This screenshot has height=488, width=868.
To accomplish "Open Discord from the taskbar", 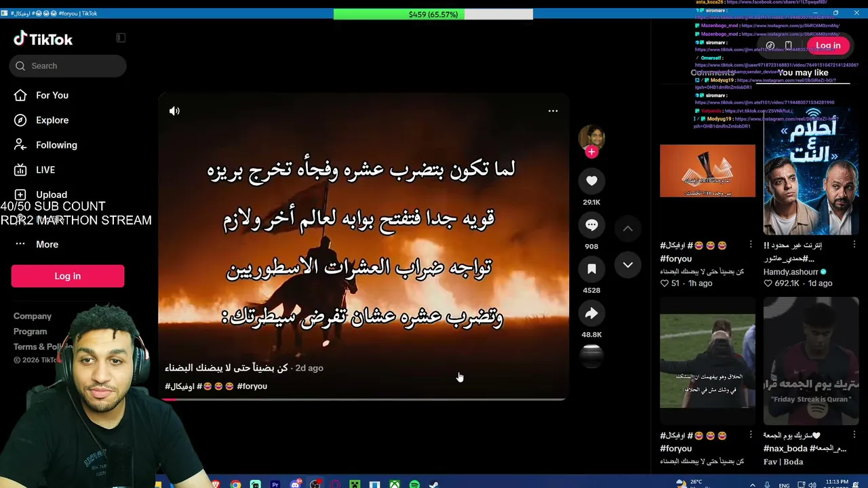I will tap(296, 484).
